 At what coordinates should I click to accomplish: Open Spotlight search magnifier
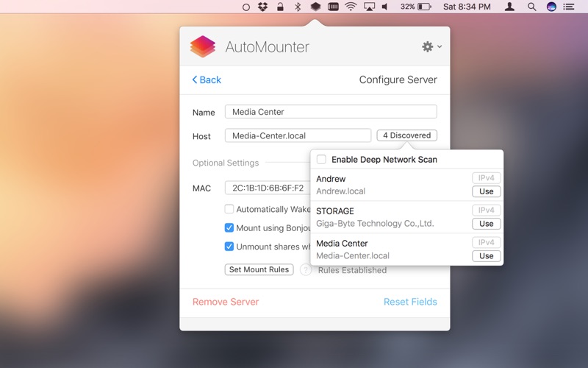(x=531, y=7)
